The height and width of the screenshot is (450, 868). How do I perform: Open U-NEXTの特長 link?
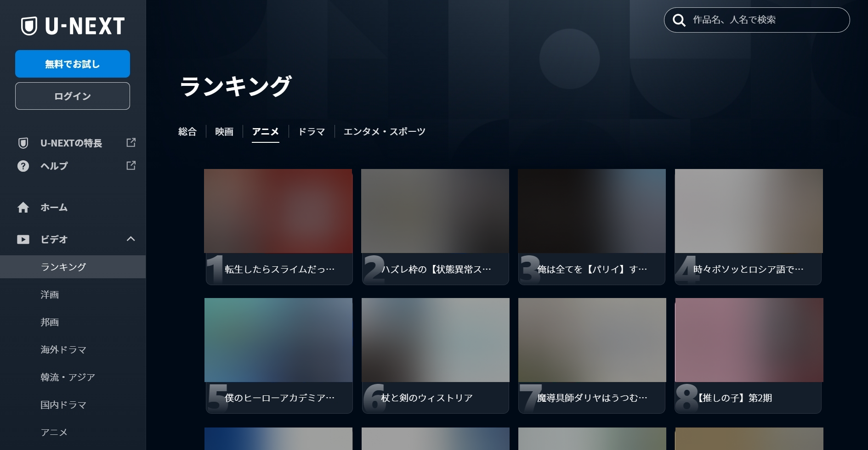point(71,143)
